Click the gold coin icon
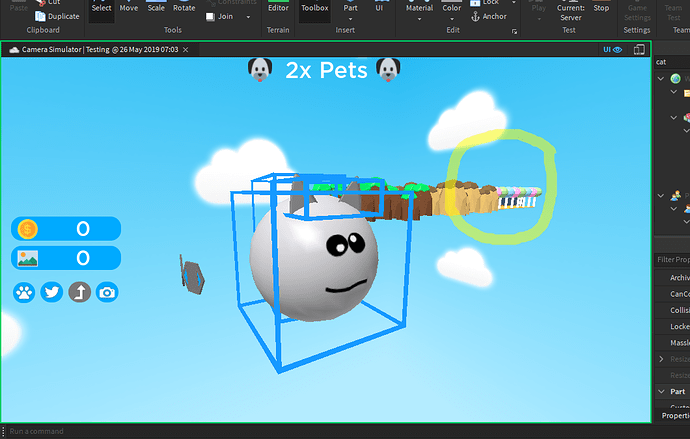690x439 pixels. pyautogui.click(x=27, y=229)
